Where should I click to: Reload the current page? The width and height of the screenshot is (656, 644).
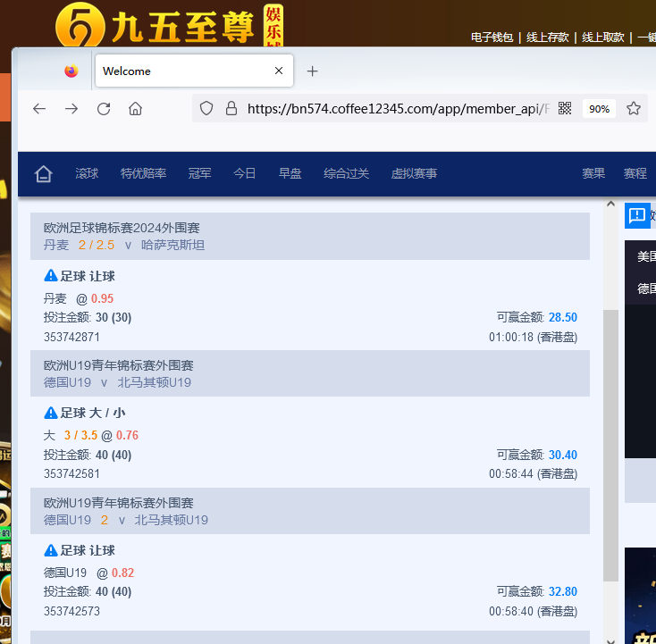[104, 109]
